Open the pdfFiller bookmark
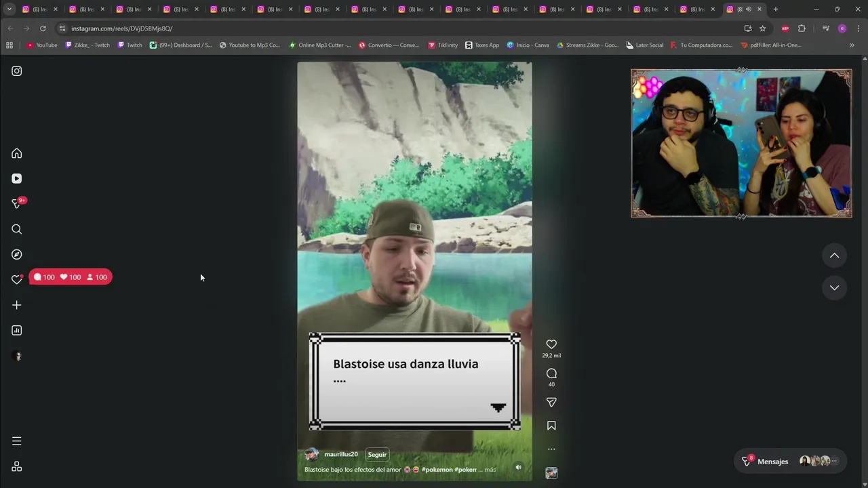Image resolution: width=868 pixels, height=488 pixels. [x=771, y=45]
